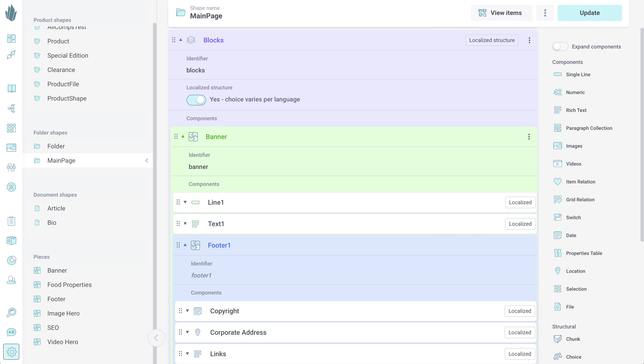
Task: Expand the Copyright component
Action: click(x=187, y=311)
